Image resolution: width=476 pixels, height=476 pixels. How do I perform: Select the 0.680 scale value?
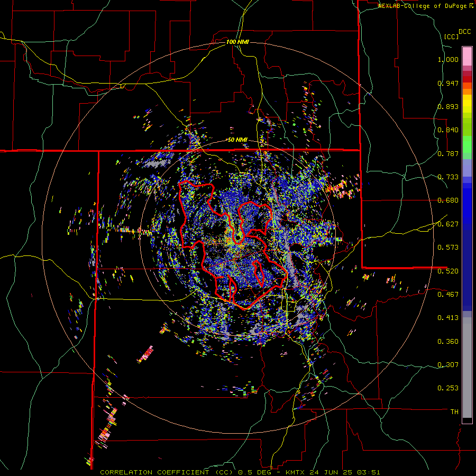448,200
